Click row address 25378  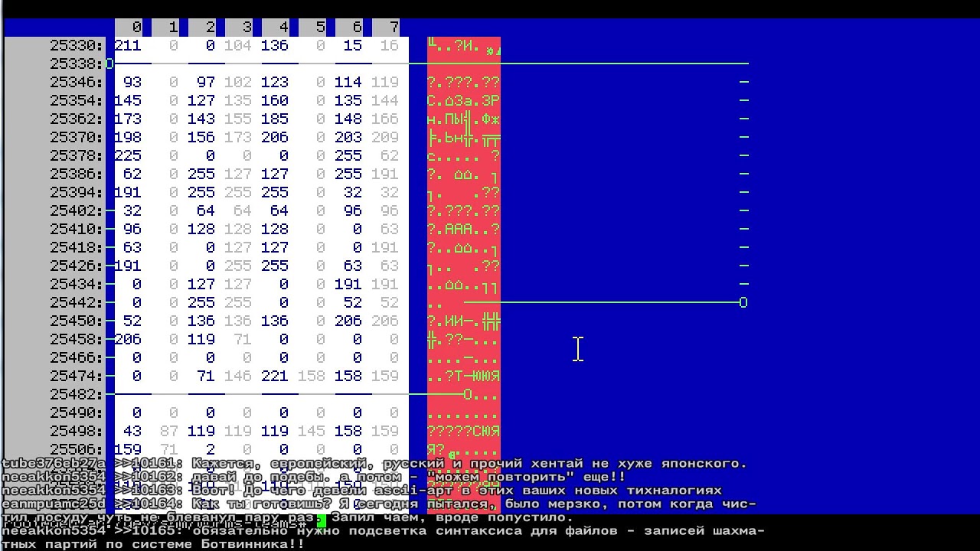click(77, 156)
